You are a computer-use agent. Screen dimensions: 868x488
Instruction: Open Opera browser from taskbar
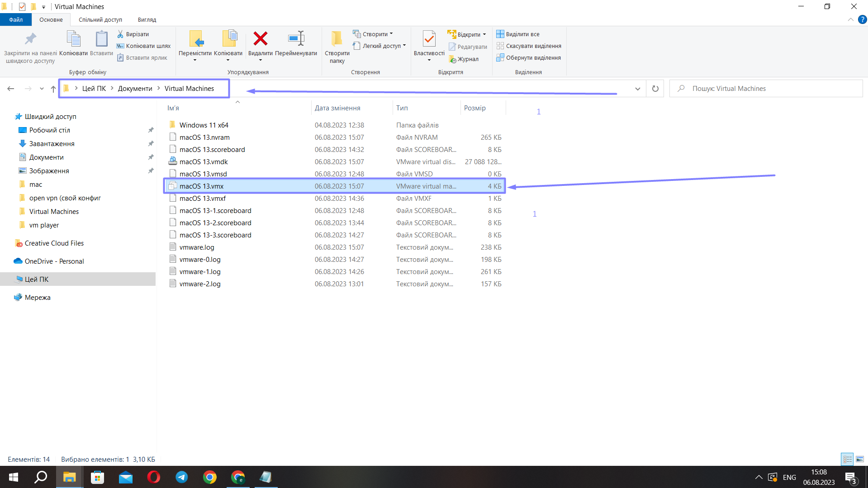pyautogui.click(x=154, y=477)
